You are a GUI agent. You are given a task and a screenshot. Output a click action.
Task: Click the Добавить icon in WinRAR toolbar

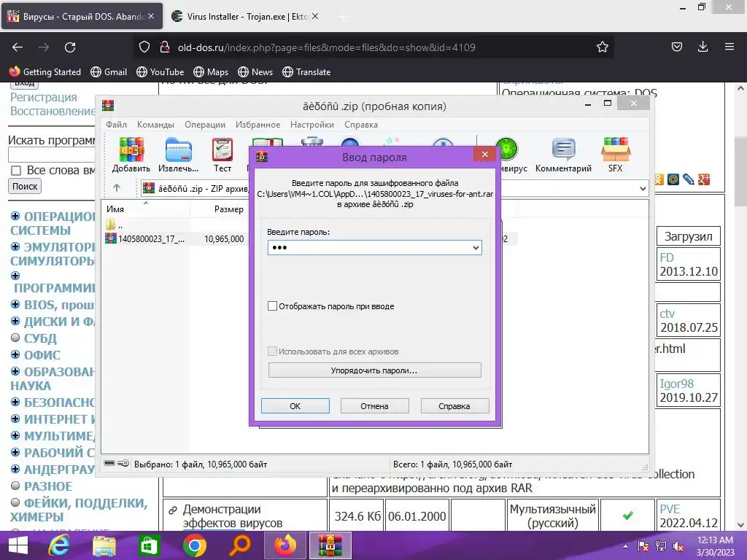pyautogui.click(x=131, y=155)
